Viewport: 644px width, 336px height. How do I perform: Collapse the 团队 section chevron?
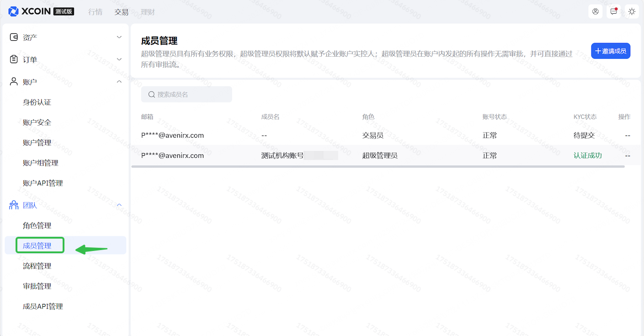[x=119, y=205]
